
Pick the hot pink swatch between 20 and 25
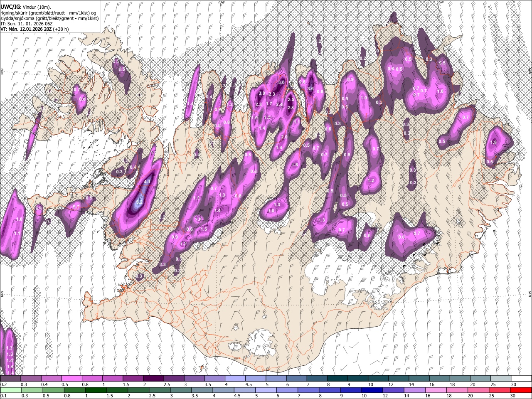point(478,390)
